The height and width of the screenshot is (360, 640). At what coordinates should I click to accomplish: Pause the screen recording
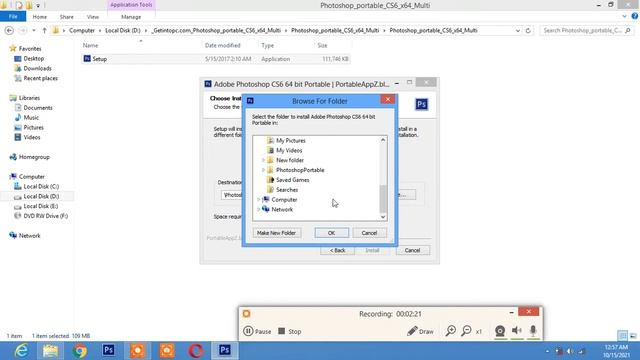[x=257, y=331]
